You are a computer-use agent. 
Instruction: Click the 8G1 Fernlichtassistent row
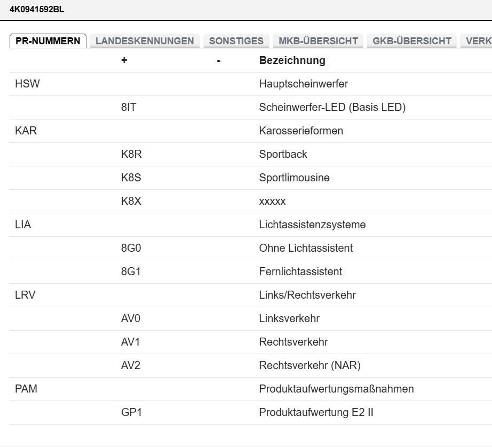click(x=300, y=272)
